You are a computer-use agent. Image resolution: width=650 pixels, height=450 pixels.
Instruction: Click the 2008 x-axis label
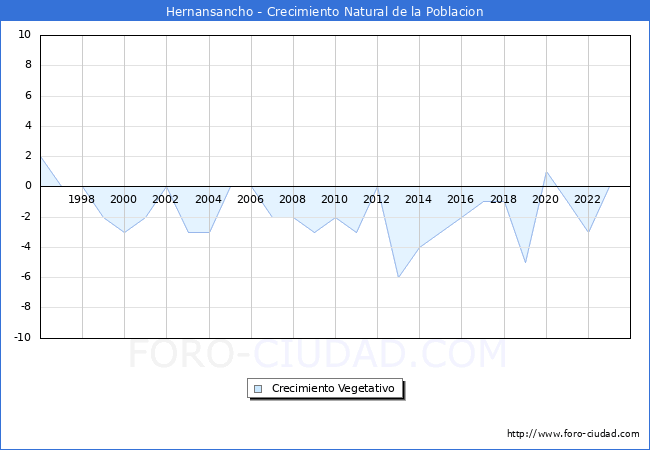pyautogui.click(x=292, y=199)
